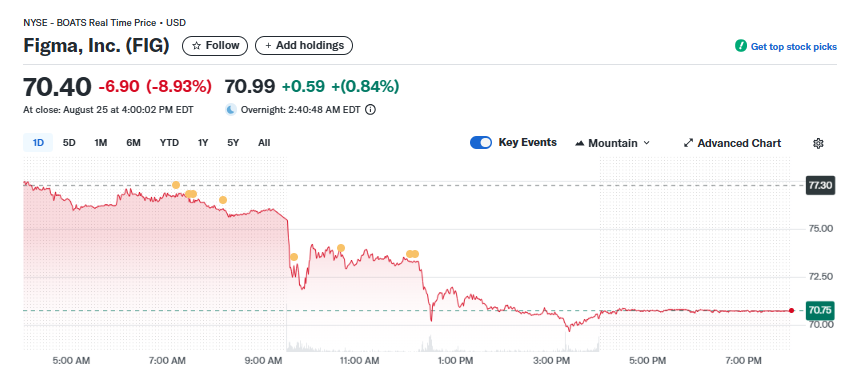Open chart settings gear icon
Image resolution: width=855 pixels, height=377 pixels.
click(818, 143)
